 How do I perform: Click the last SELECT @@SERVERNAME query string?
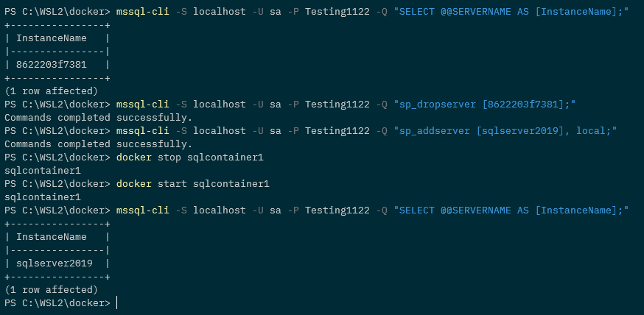(x=511, y=210)
